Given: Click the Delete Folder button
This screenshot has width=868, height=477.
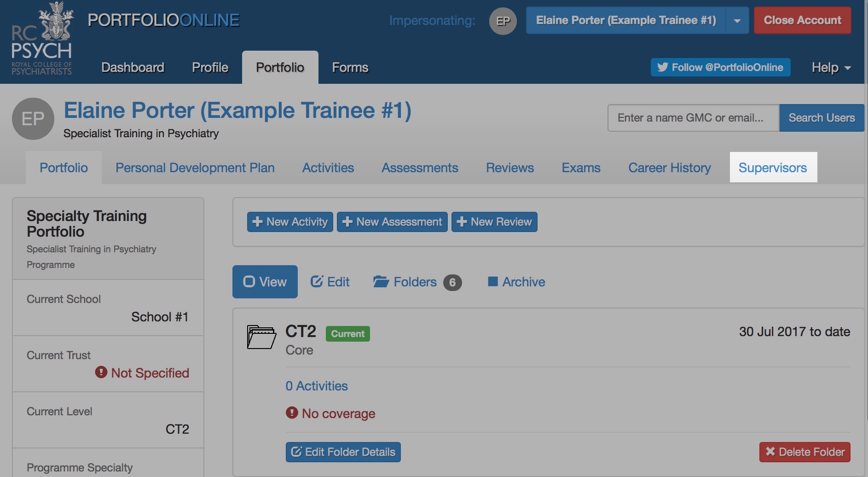Looking at the screenshot, I should (804, 452).
